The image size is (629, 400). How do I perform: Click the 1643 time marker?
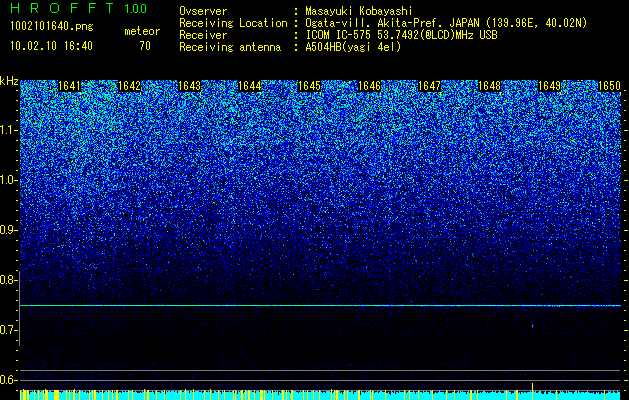point(189,86)
